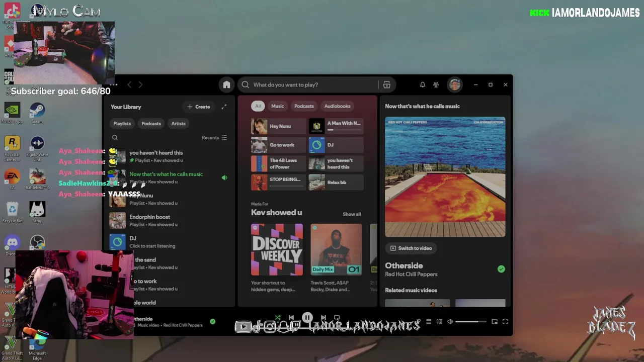Filter library by Artists

[178, 123]
